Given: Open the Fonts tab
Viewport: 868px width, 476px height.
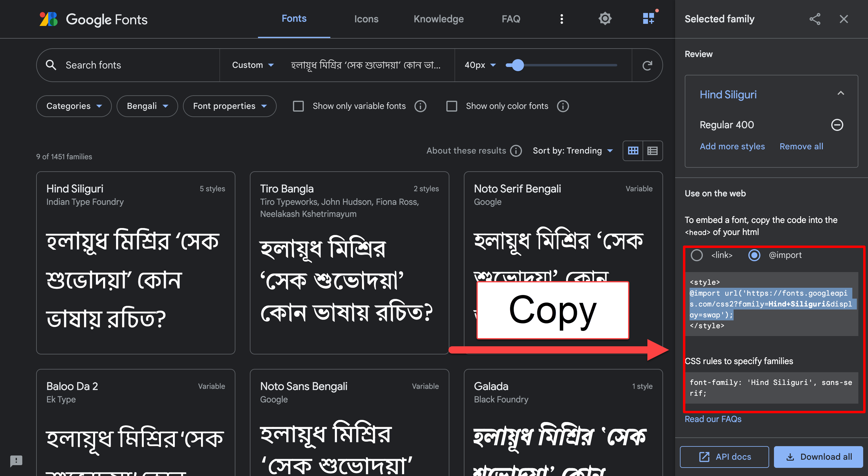Looking at the screenshot, I should coord(294,19).
